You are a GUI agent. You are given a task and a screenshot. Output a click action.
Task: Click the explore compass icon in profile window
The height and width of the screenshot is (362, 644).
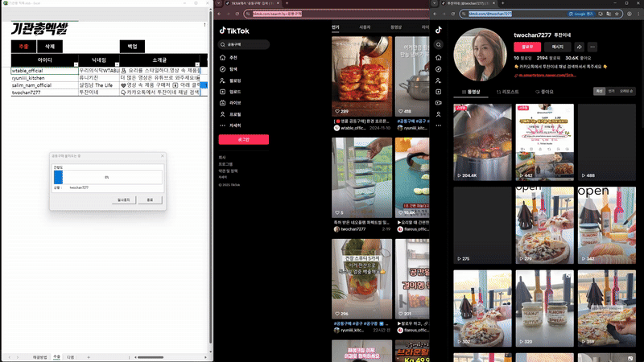point(439,69)
